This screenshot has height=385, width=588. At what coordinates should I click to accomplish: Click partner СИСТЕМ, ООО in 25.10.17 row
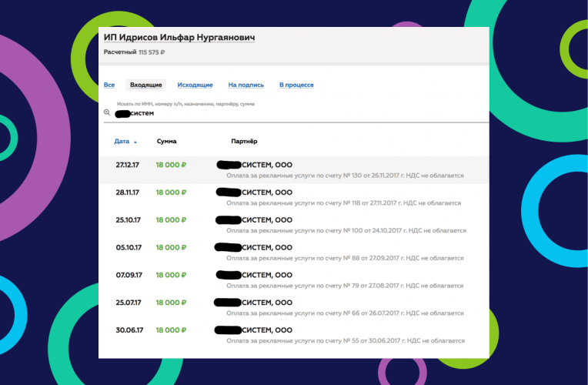267,220
